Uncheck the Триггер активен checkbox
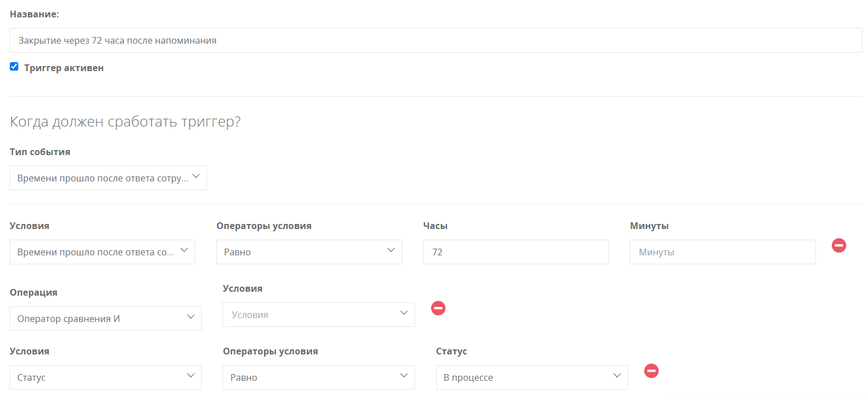Viewport: 868px width, 397px height. 15,67
